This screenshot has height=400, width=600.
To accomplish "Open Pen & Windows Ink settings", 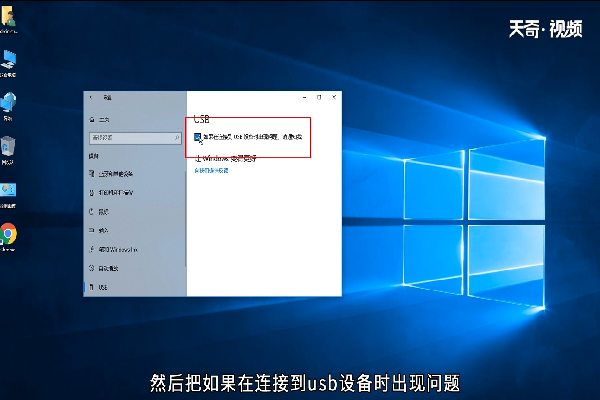I will pos(113,250).
